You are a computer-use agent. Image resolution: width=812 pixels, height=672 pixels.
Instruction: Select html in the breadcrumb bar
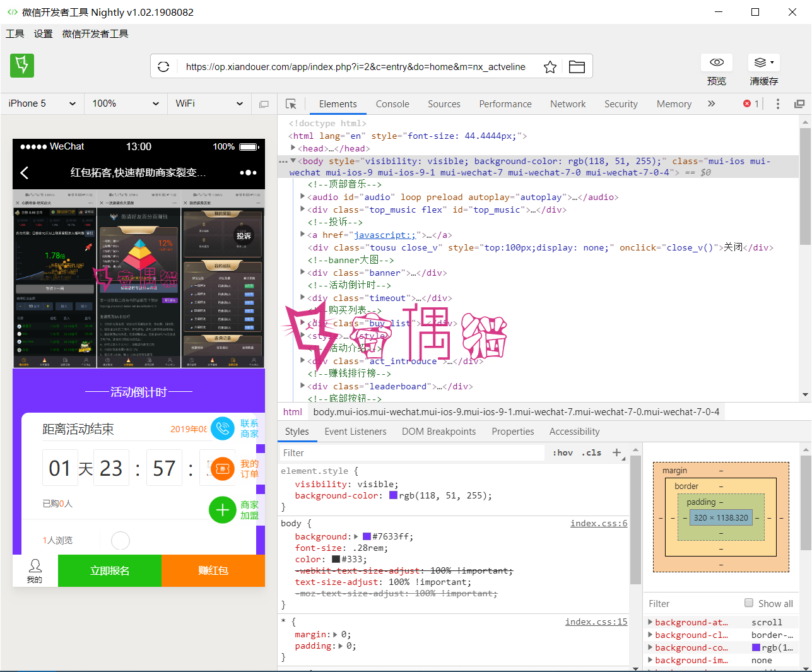point(293,412)
